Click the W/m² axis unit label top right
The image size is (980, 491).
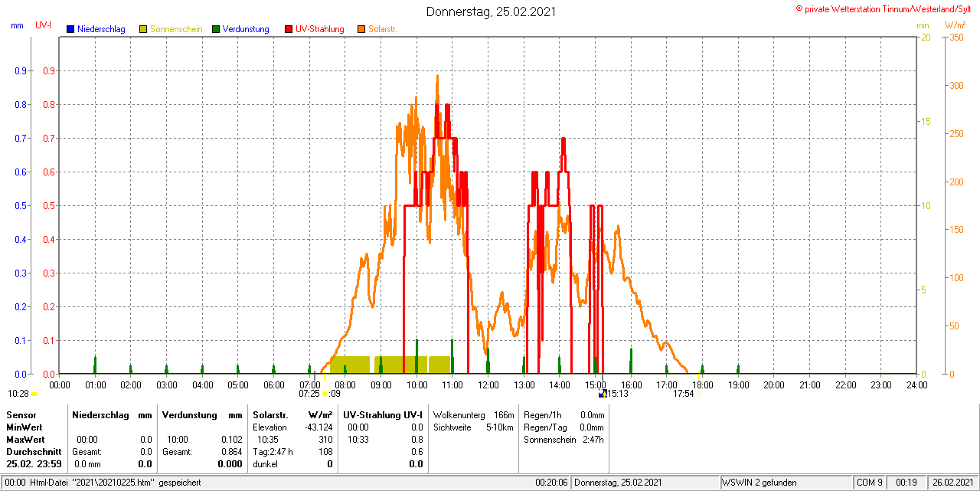(955, 25)
